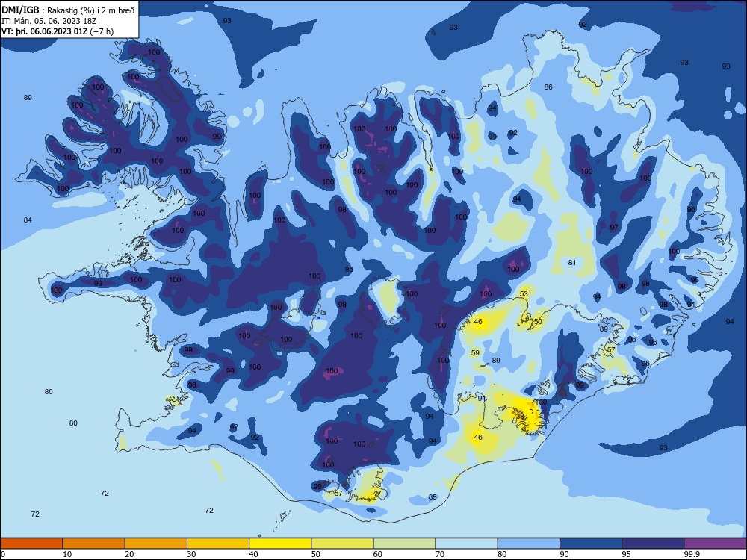Viewport: 747px width, 560px height.
Task: Pick the bright yellow 40–50 legend swatch
Action: (x=280, y=544)
